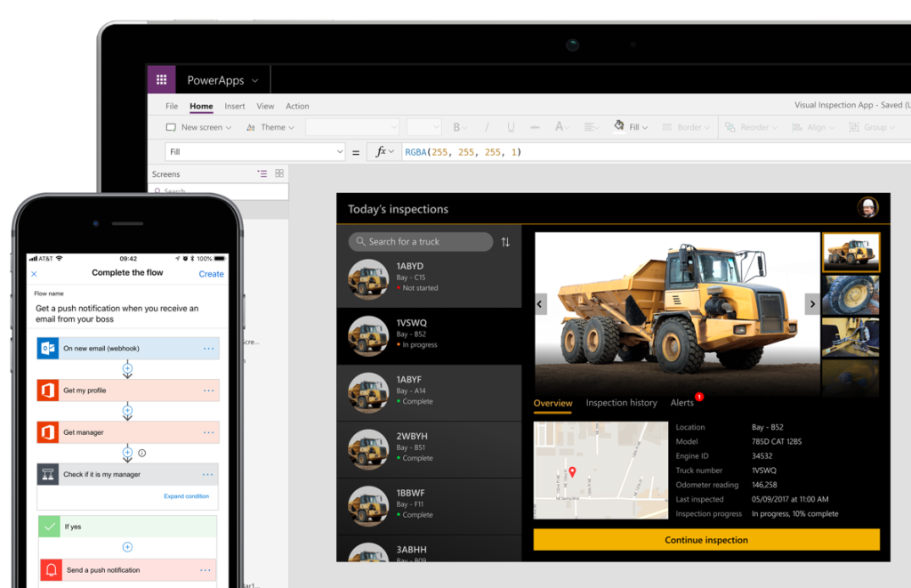
Task: Toggle bold text formatting
Action: tap(456, 127)
